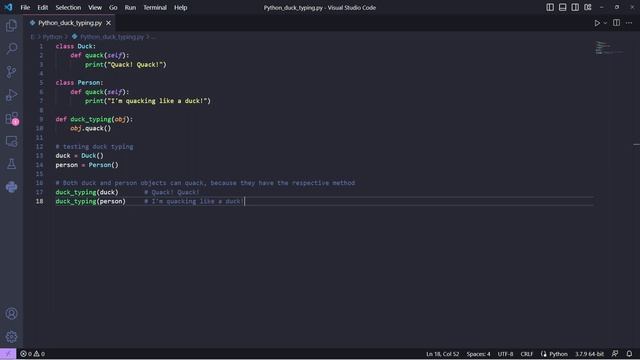This screenshot has width=640, height=360.
Task: Open notifications bell in status bar
Action: [629, 354]
